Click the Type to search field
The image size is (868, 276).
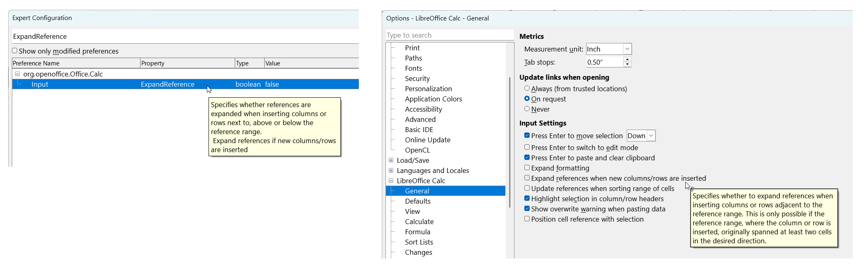(449, 35)
